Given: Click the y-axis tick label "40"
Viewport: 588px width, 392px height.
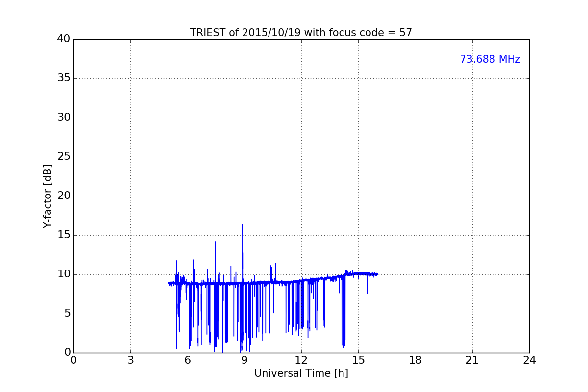Looking at the screenshot, I should coord(64,39).
